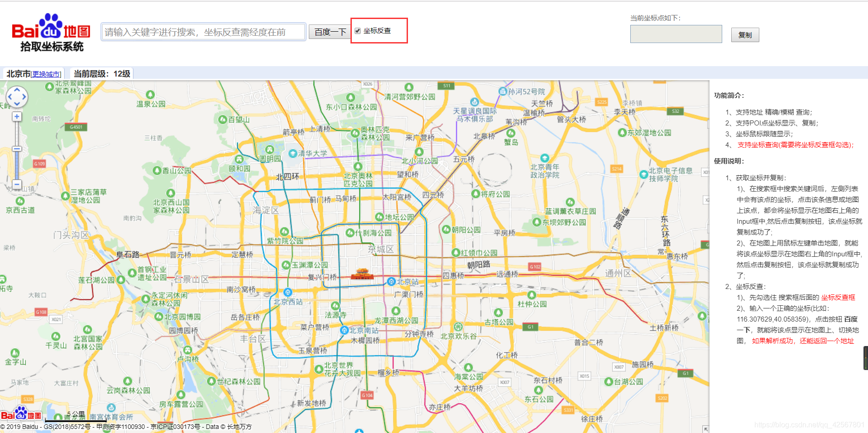The width and height of the screenshot is (868, 433).
Task: Click the Tiananmen landmark icon on the map
Action: tap(362, 274)
